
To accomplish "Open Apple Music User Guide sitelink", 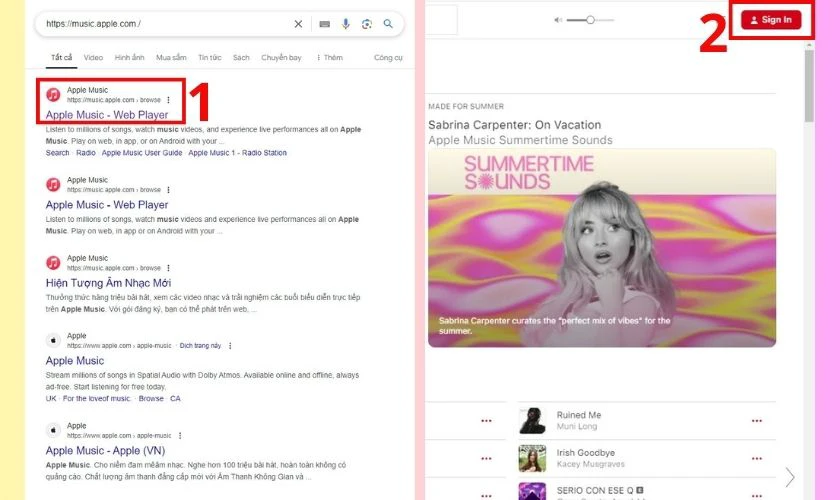I will (142, 153).
